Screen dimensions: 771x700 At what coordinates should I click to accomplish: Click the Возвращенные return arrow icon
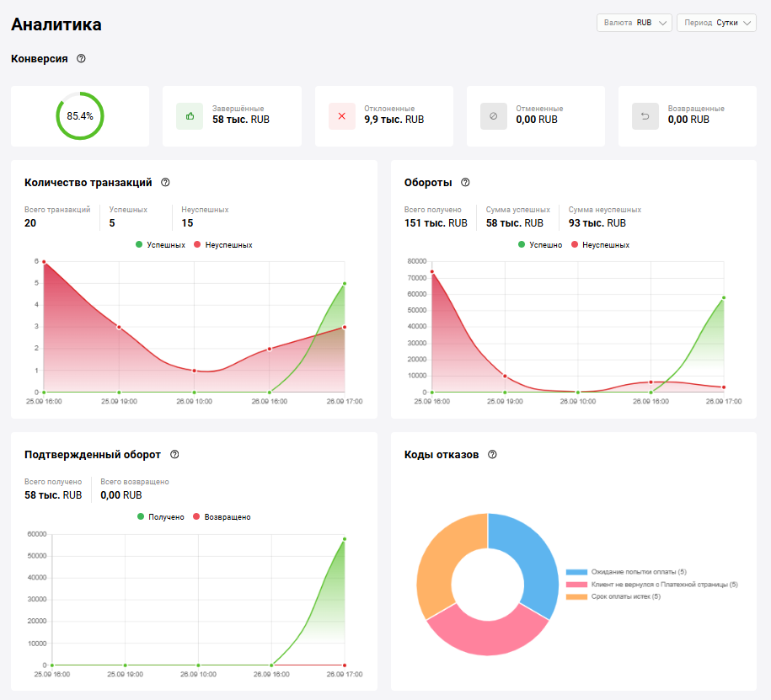click(645, 116)
